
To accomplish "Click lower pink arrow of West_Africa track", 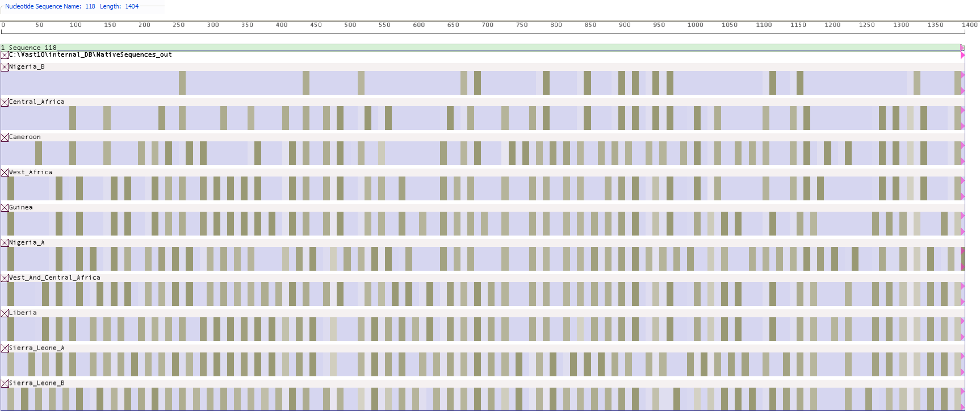I will (x=962, y=196).
